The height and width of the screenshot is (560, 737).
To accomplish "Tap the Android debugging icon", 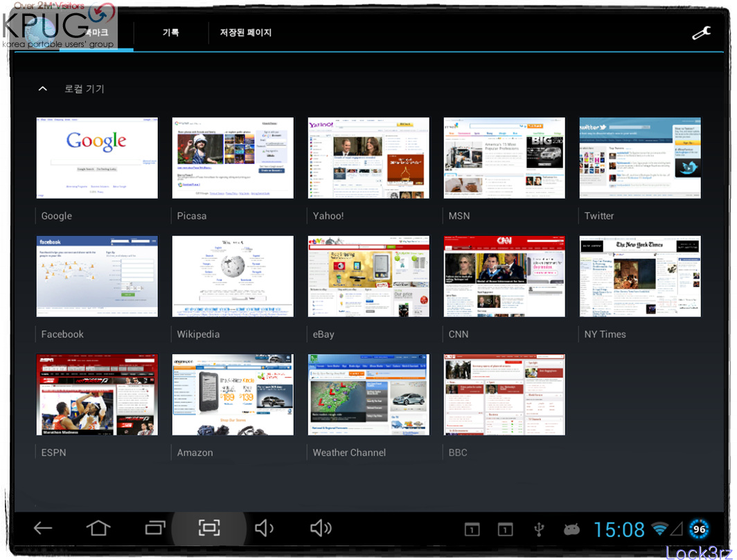I will [571, 530].
